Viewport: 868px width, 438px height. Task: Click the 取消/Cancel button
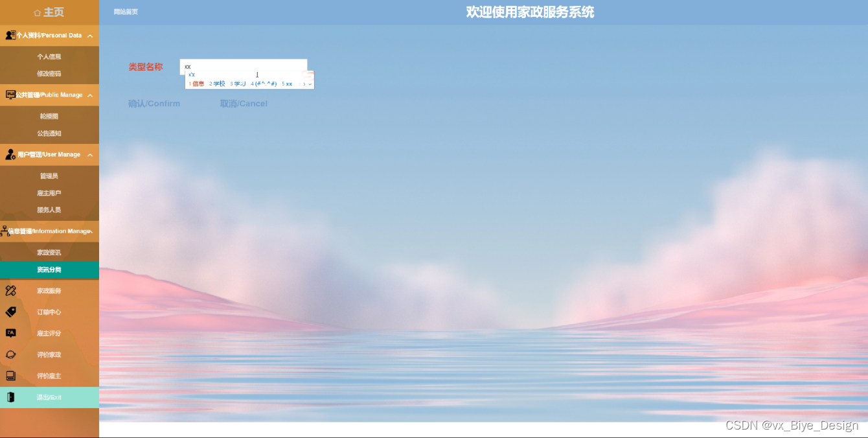[244, 104]
